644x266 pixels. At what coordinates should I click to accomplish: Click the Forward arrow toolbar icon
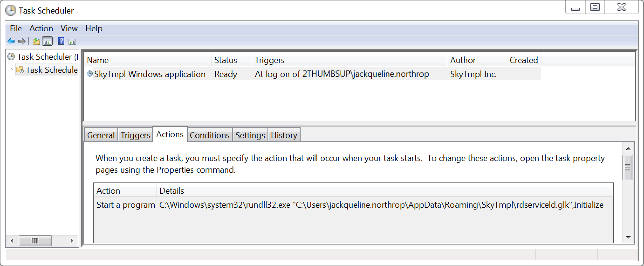22,41
